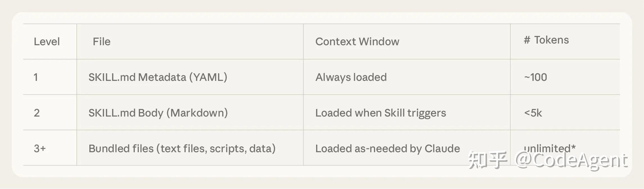The image size is (644, 189).
Task: Click the Tokens column header text
Action: (x=551, y=40)
